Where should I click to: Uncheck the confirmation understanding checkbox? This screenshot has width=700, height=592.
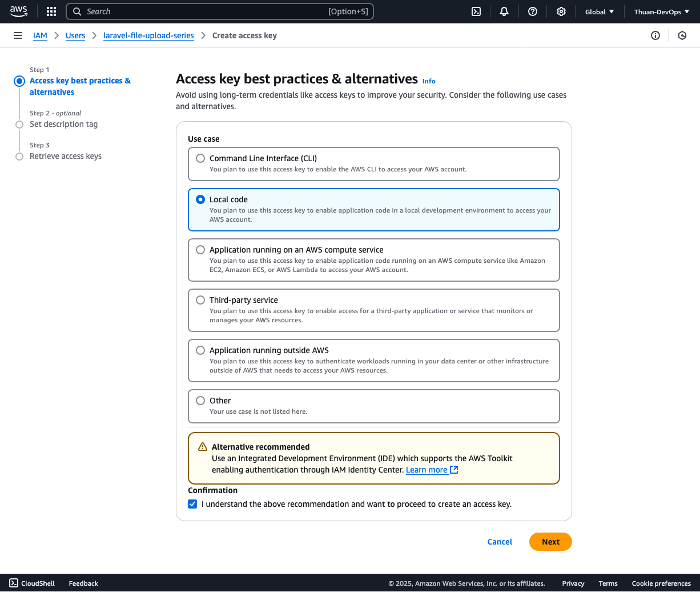[193, 504]
